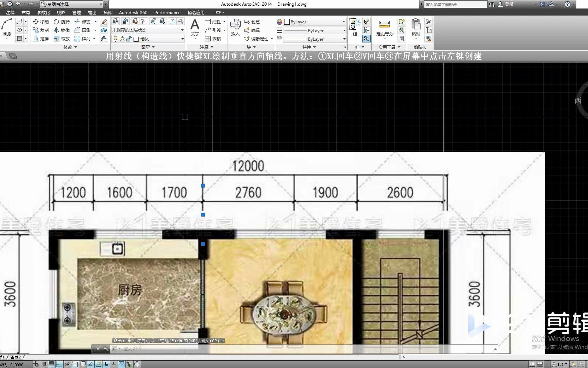Open the Annotate (注释) ribbon tab
The image size is (588, 368).
click(x=10, y=12)
